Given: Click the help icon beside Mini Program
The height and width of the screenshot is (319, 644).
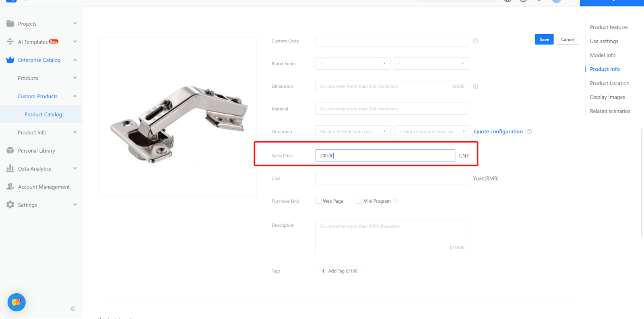Looking at the screenshot, I should [x=395, y=201].
